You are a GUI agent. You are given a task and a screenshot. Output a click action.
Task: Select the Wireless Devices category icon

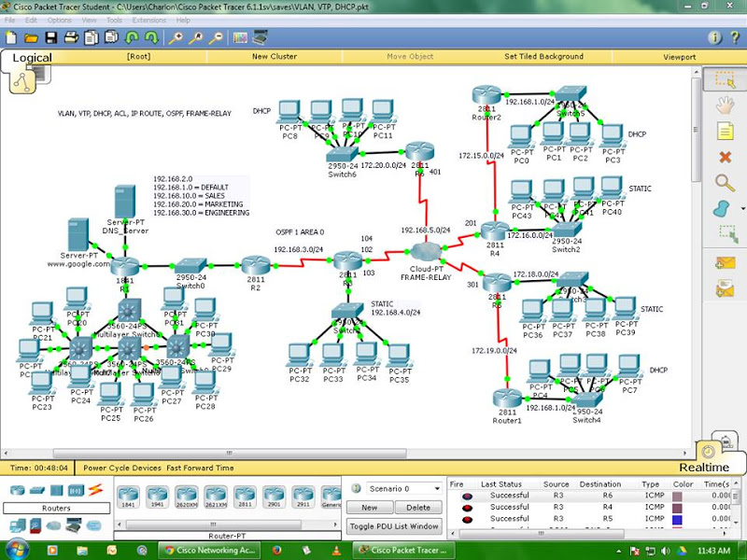pos(77,490)
